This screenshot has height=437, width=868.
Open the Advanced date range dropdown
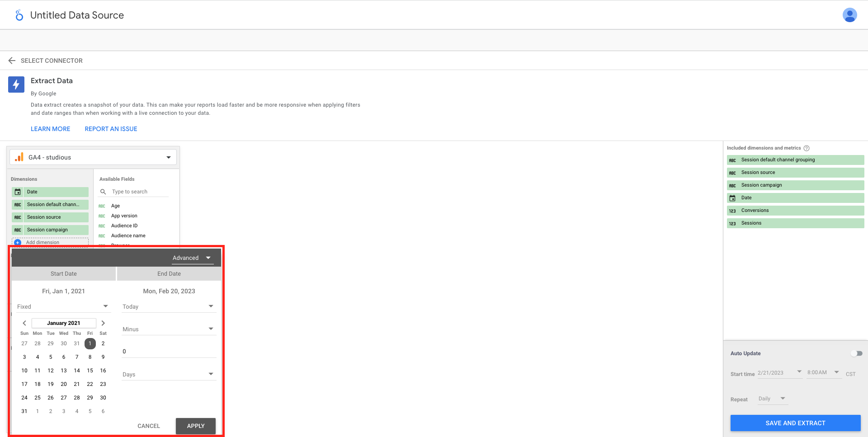point(192,258)
